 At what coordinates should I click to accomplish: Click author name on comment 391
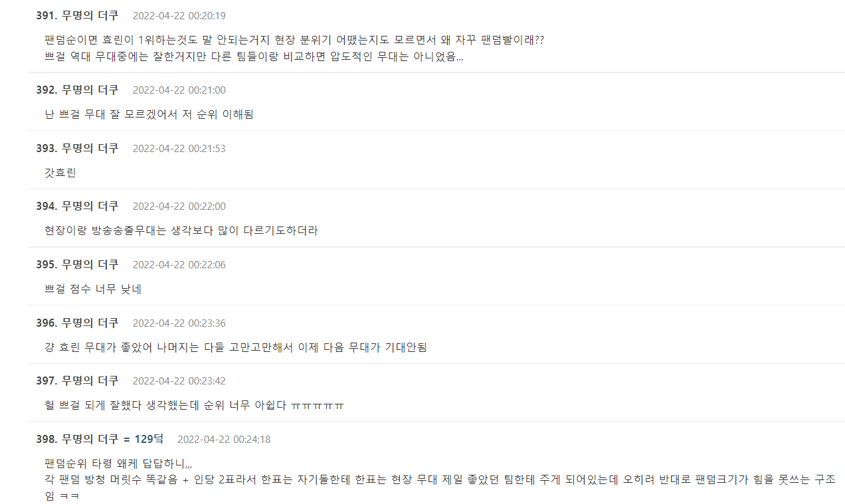(90, 15)
